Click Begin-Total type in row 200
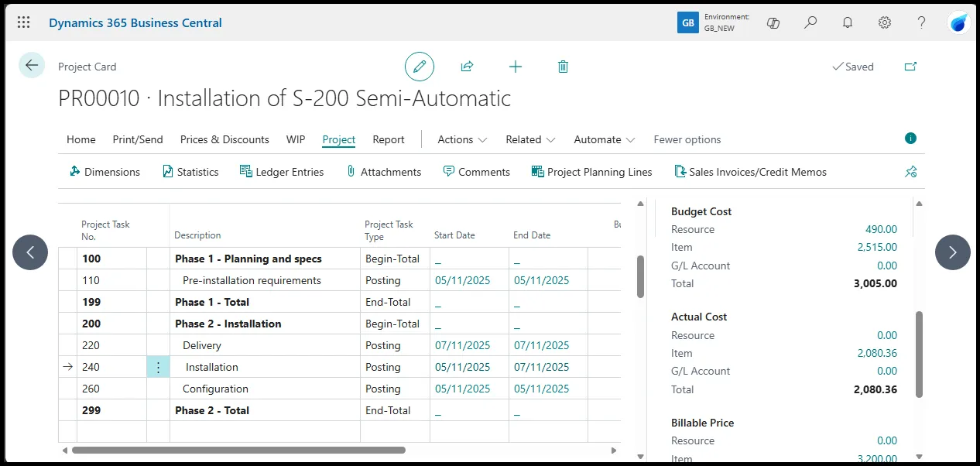The image size is (980, 466). (392, 324)
